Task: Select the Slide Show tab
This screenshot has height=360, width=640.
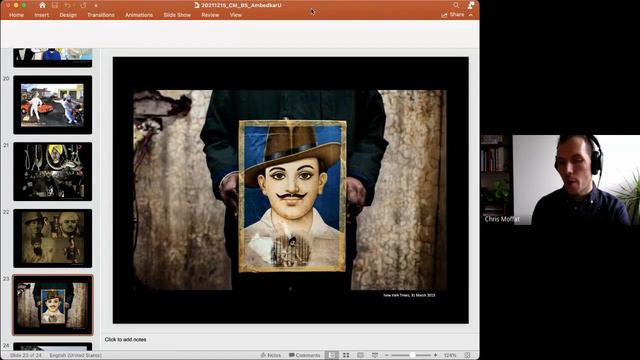Action: click(177, 15)
